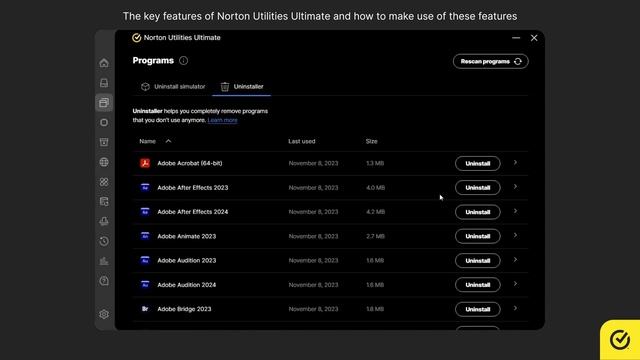This screenshot has height=360, width=640.
Task: Select the Adobe Audition 2023 name
Action: click(187, 260)
